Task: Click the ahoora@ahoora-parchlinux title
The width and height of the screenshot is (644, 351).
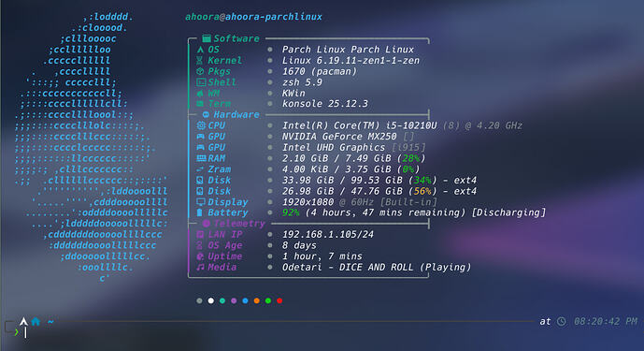Action: [x=253, y=17]
